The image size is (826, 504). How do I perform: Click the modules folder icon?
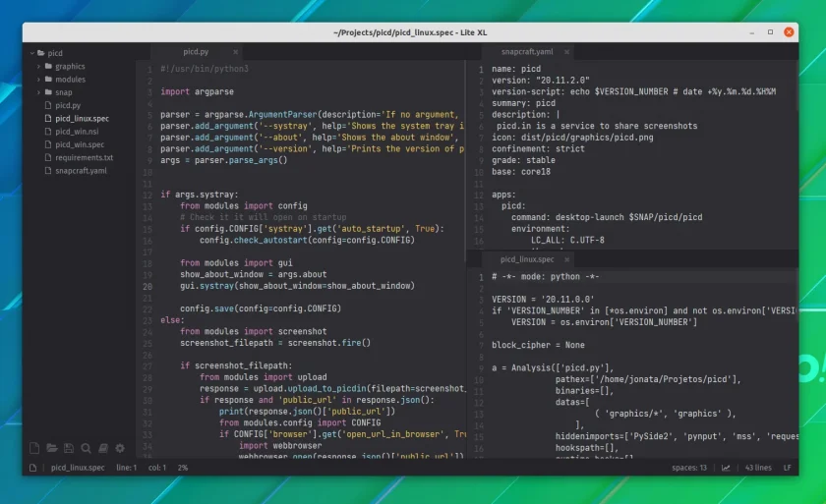click(48, 80)
